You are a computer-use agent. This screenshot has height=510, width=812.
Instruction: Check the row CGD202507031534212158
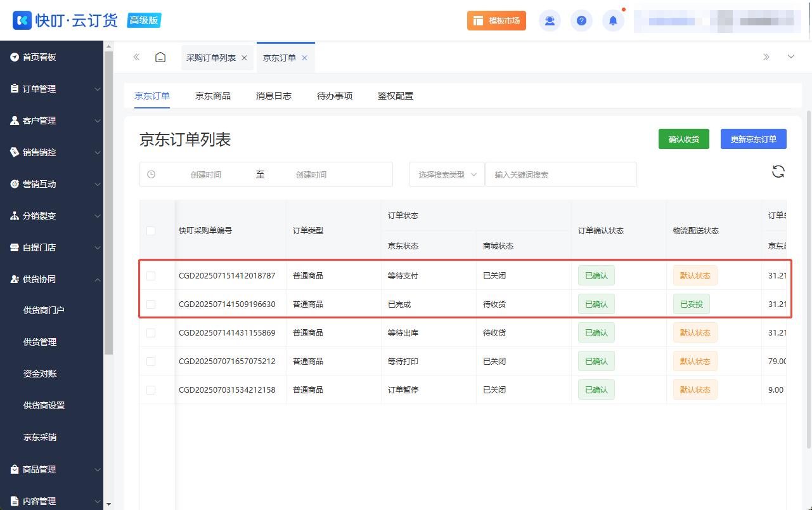(151, 390)
